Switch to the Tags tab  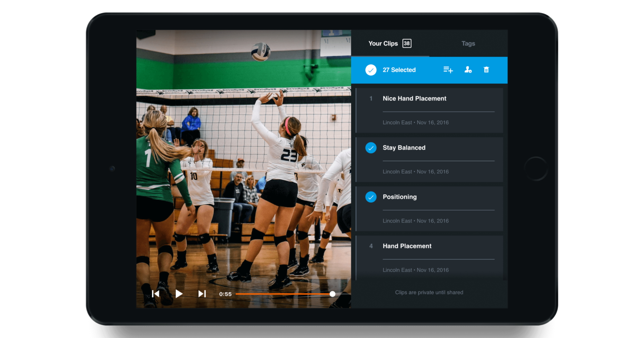point(468,43)
